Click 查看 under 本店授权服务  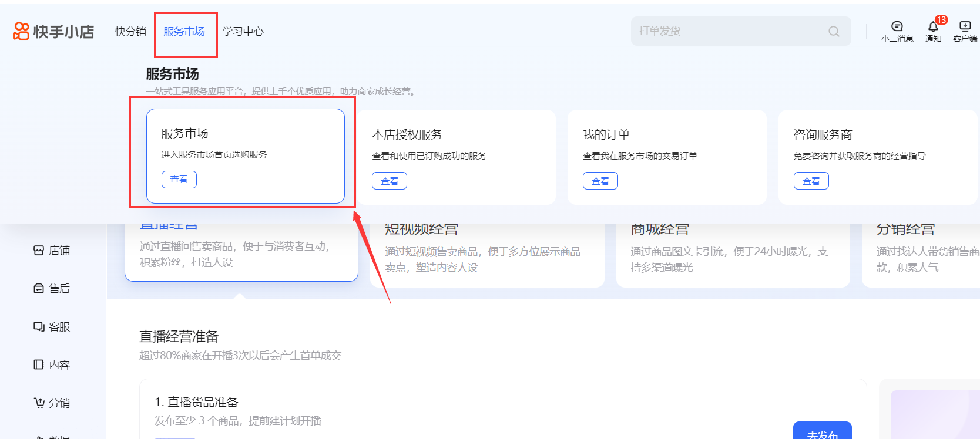pos(390,181)
